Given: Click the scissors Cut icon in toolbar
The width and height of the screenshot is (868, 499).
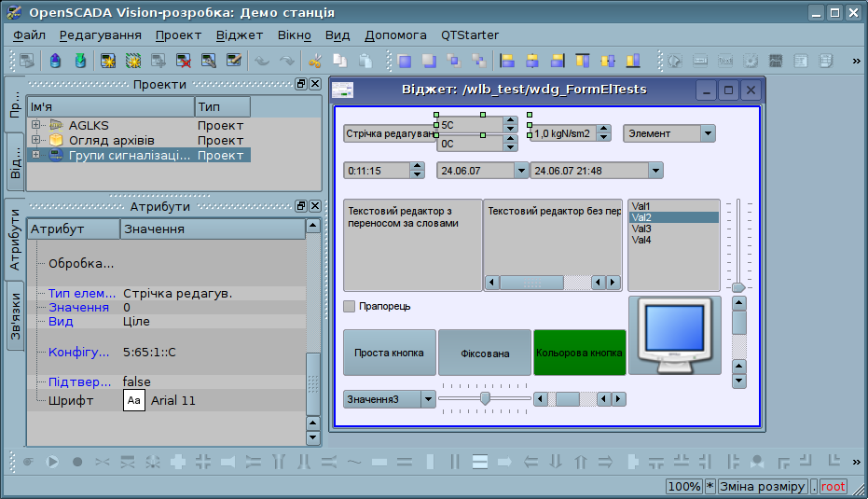Looking at the screenshot, I should (314, 62).
